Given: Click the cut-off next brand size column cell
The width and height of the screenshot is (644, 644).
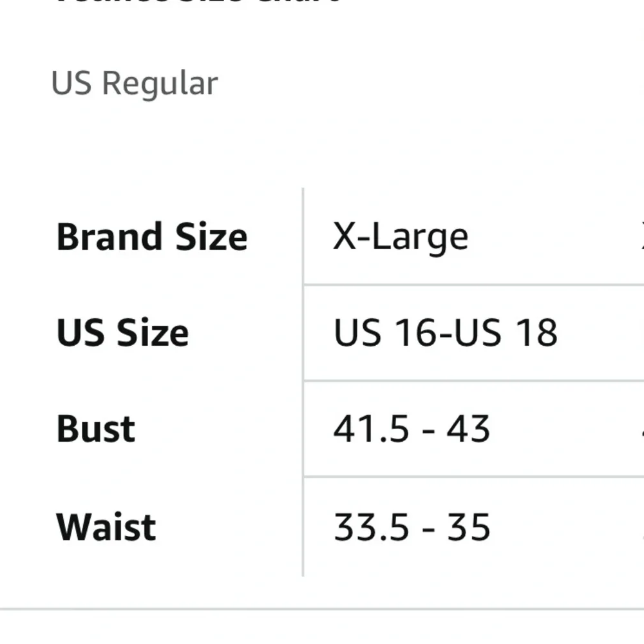Looking at the screenshot, I should point(642,236).
